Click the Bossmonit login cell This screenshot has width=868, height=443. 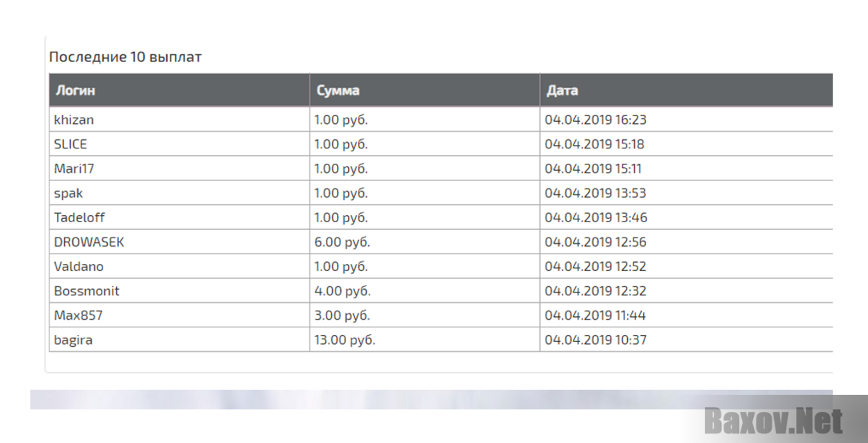coord(180,290)
